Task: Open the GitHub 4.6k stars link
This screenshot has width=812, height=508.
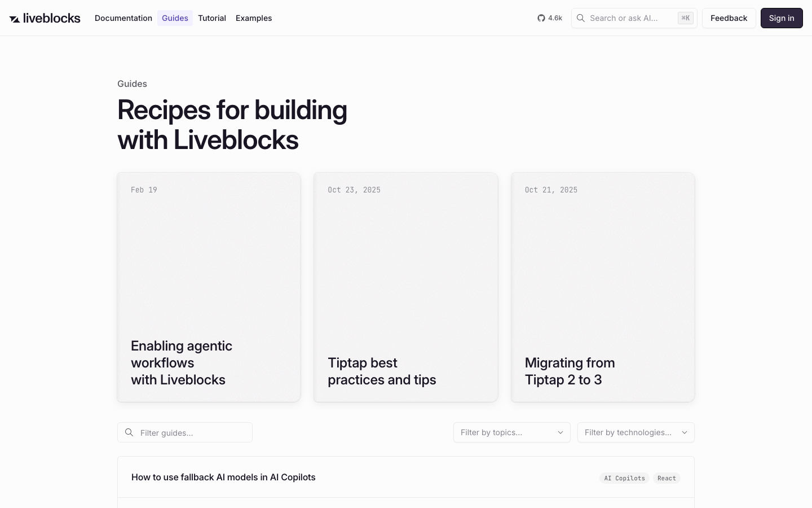Action: (x=550, y=18)
